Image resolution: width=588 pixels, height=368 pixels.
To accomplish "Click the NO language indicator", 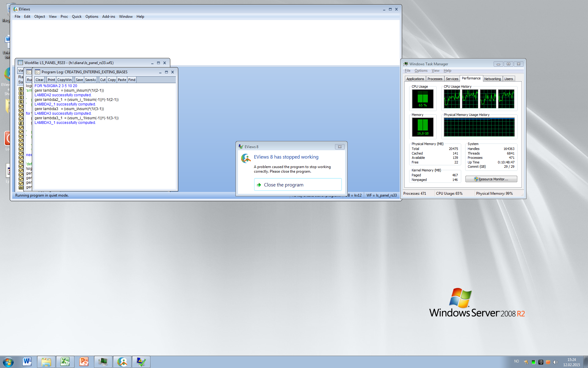I will (x=517, y=361).
